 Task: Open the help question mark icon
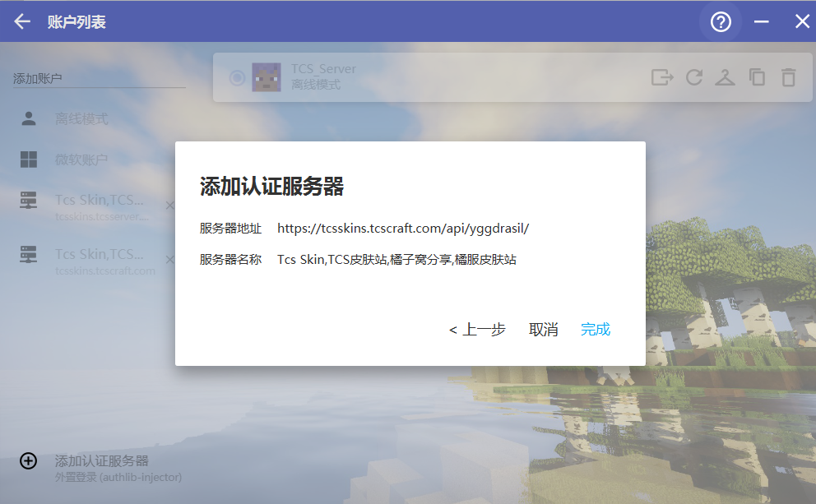[x=721, y=22]
